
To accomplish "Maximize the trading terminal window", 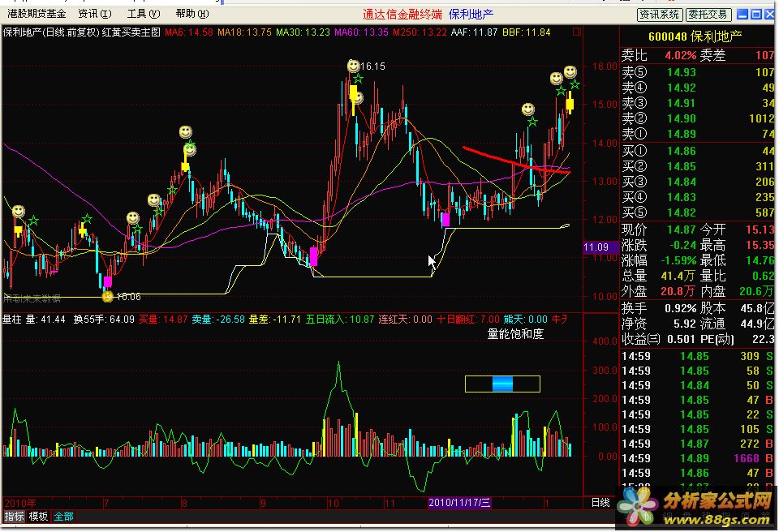I will (756, 15).
